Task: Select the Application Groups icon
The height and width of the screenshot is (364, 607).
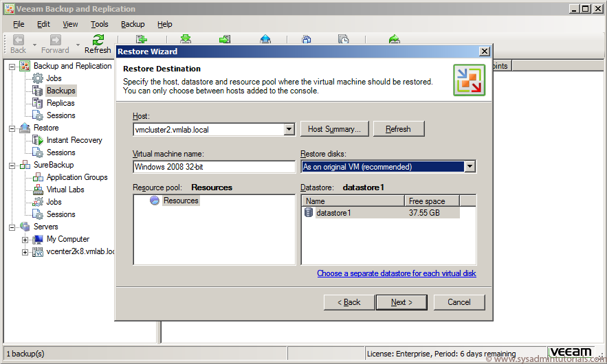Action: pyautogui.click(x=38, y=178)
